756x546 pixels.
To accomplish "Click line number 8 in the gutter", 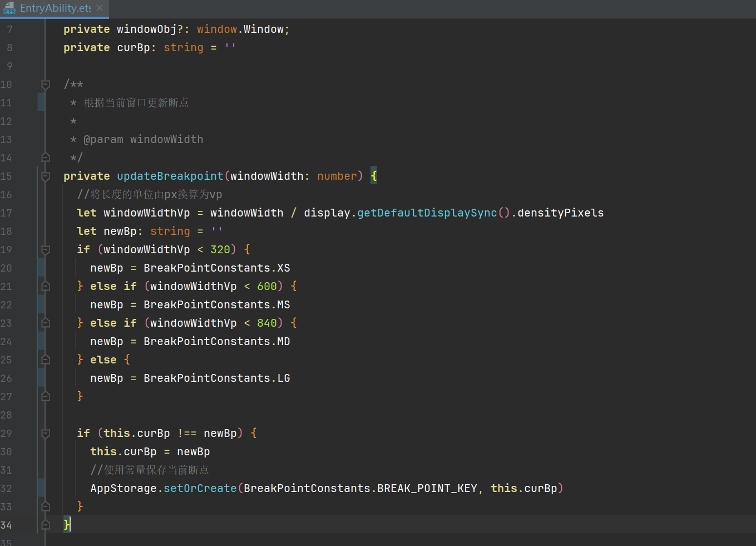I will 9,48.
